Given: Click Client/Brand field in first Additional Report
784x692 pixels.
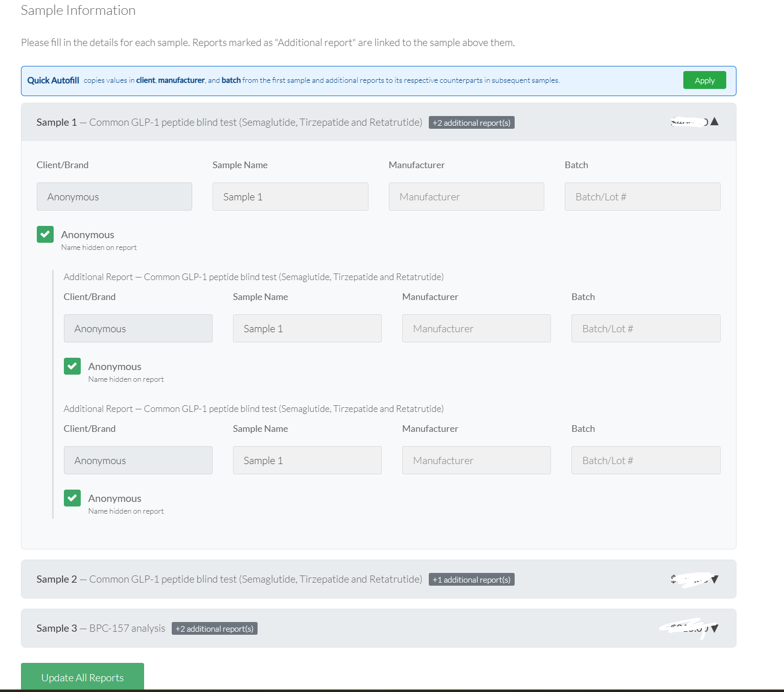Looking at the screenshot, I should click(x=138, y=329).
